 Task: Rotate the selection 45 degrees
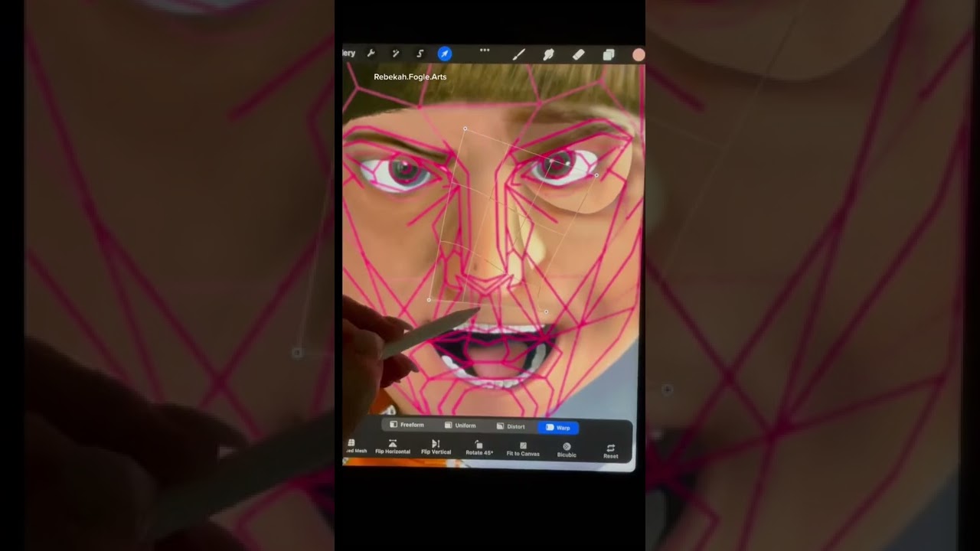(x=479, y=449)
